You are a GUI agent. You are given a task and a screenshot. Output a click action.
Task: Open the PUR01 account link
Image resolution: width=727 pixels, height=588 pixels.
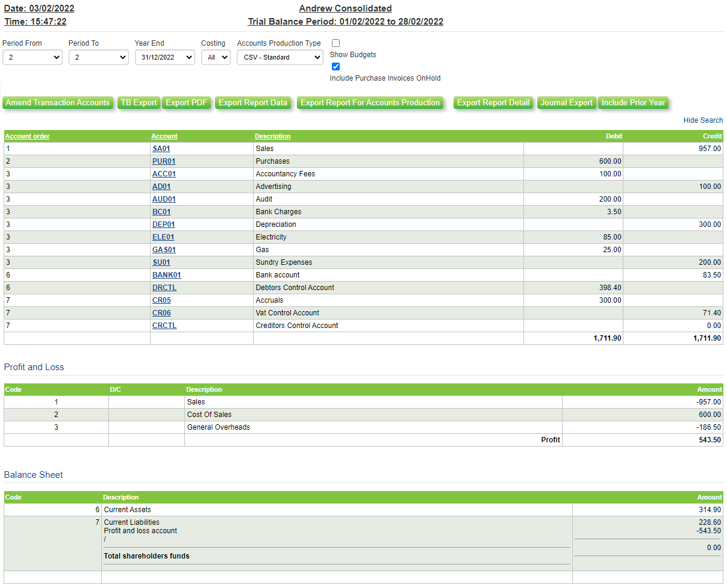coord(164,161)
